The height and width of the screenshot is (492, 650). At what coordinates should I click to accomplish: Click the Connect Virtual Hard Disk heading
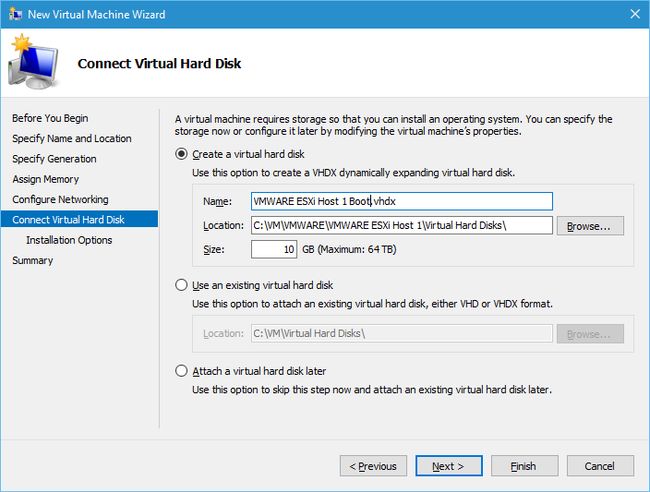point(159,63)
